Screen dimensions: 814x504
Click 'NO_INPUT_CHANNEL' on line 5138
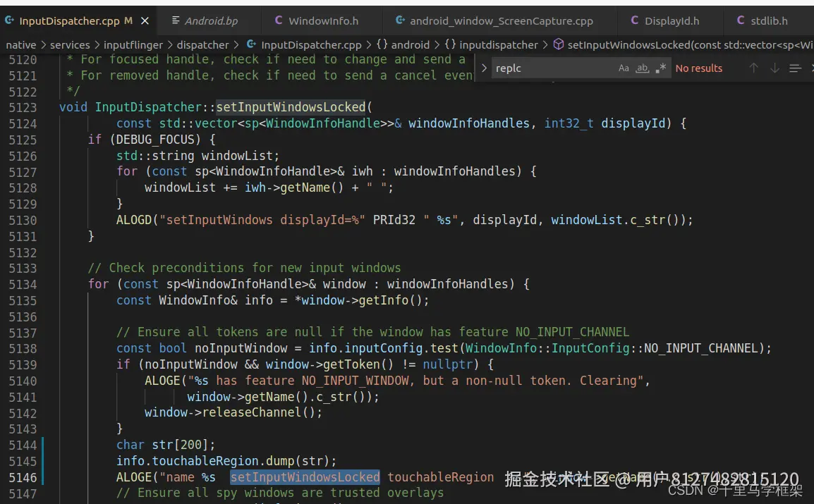point(701,348)
